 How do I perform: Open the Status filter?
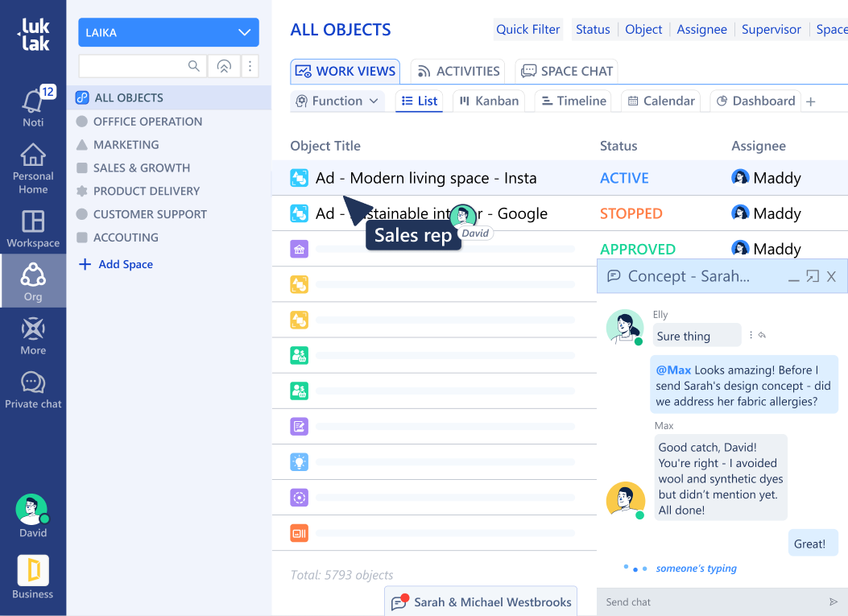click(x=593, y=30)
